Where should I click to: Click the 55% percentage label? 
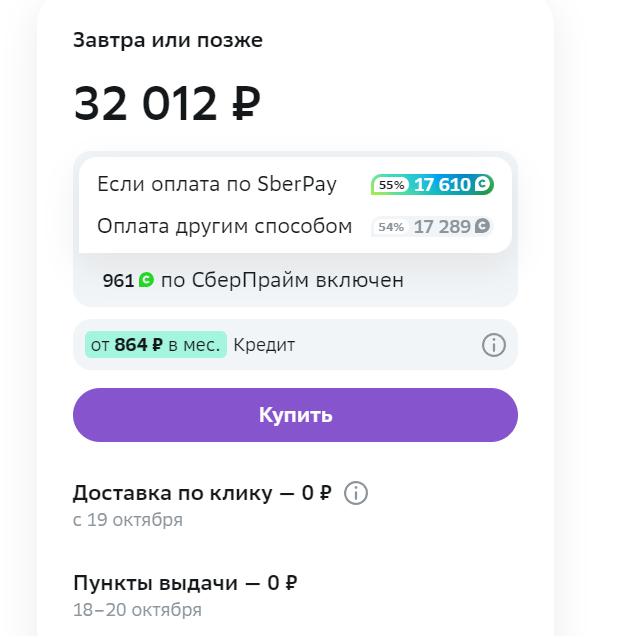click(391, 185)
